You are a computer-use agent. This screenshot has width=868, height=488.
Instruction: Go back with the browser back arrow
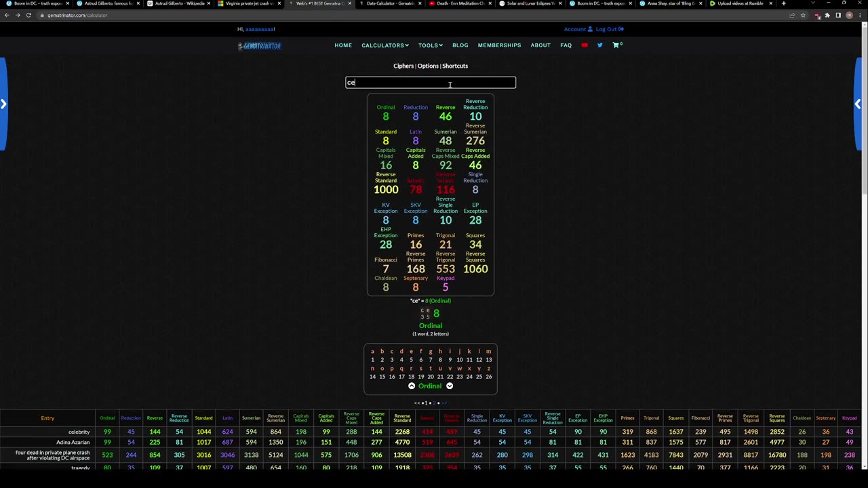point(7,15)
